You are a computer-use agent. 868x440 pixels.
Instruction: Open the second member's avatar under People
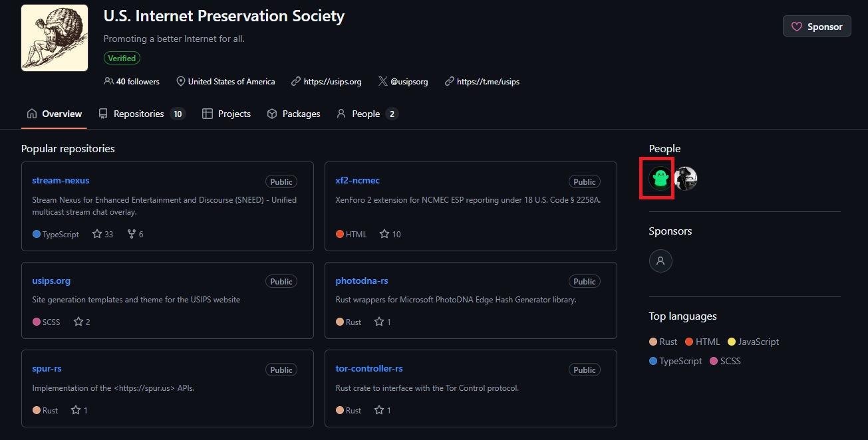686,178
